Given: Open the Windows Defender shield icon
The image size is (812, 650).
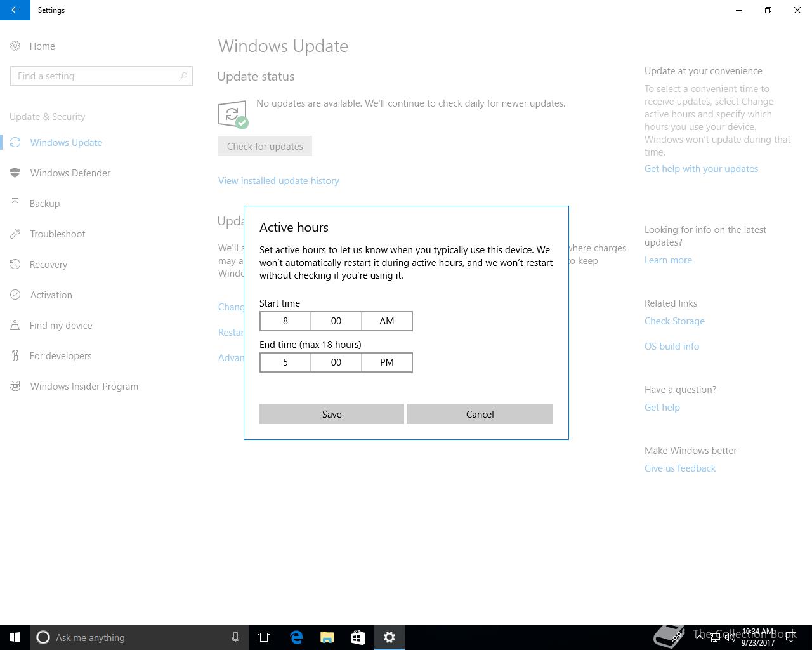Looking at the screenshot, I should [x=15, y=173].
